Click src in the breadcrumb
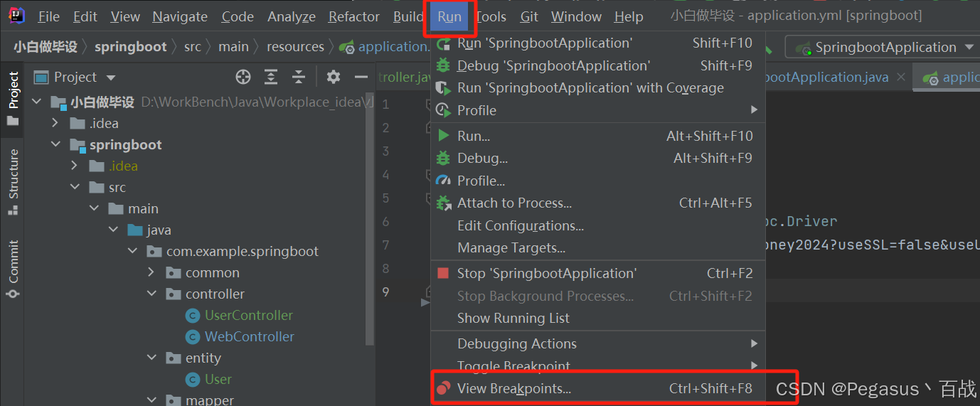The image size is (980, 406). point(193,47)
